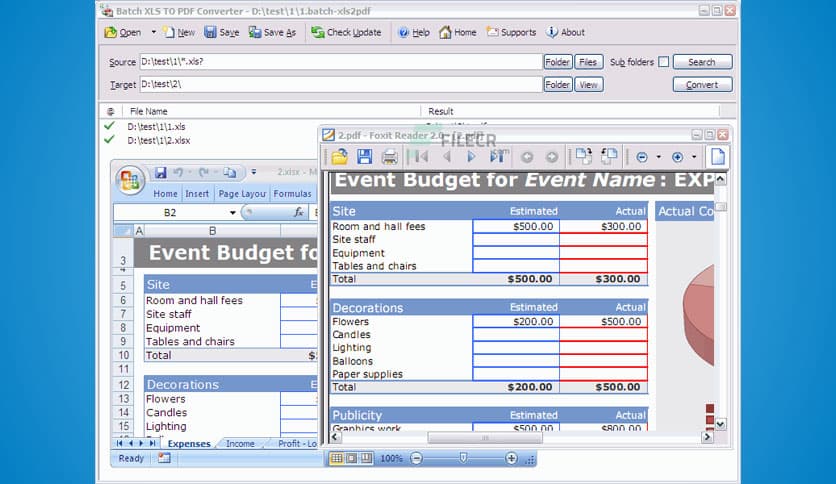Expand zoom out dropdown in Foxit
This screenshot has width=836, height=484.
658,157
